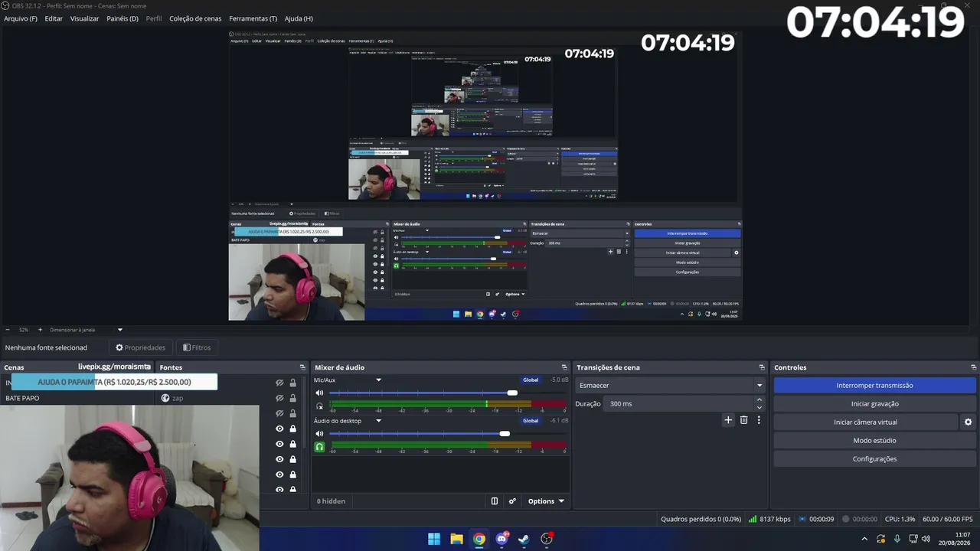Open the Visualizar menu
This screenshot has width=980, height=551.
[84, 18]
